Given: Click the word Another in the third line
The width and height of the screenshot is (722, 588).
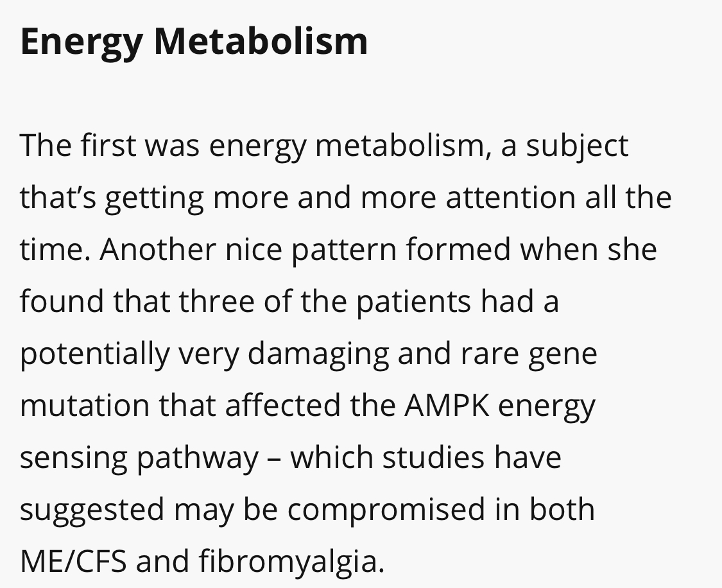Looking at the screenshot, I should point(158,249).
